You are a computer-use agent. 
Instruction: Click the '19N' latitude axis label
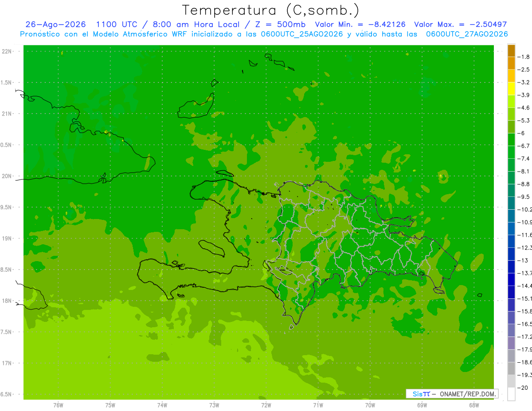pyautogui.click(x=6, y=239)
